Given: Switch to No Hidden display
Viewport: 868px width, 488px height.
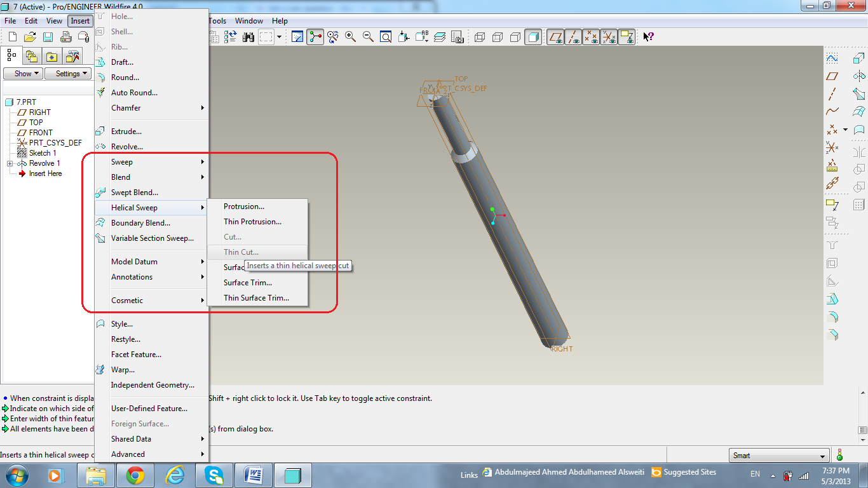Looking at the screenshot, I should point(515,37).
